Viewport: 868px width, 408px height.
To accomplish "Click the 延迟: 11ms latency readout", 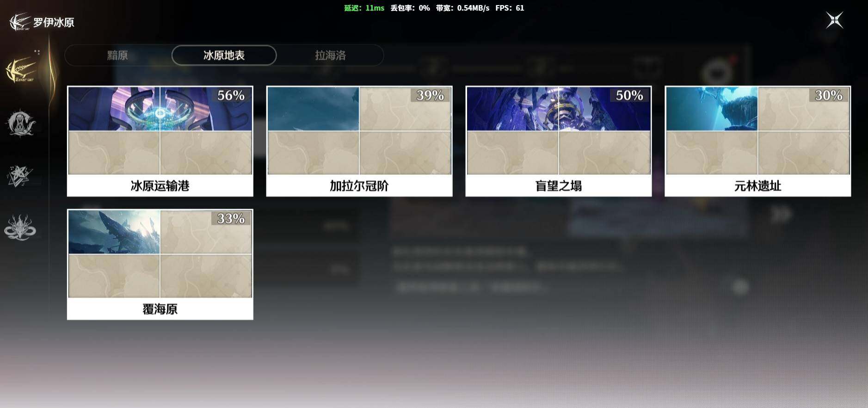I will (364, 8).
